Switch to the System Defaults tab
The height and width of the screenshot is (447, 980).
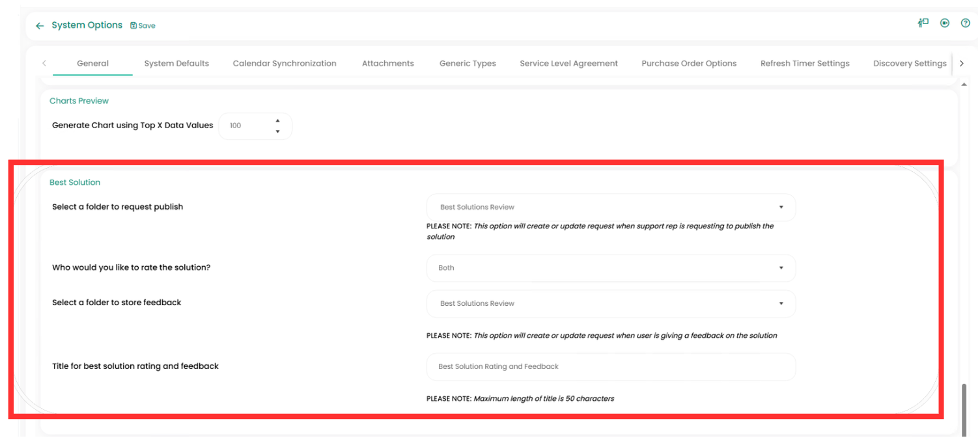click(x=176, y=64)
